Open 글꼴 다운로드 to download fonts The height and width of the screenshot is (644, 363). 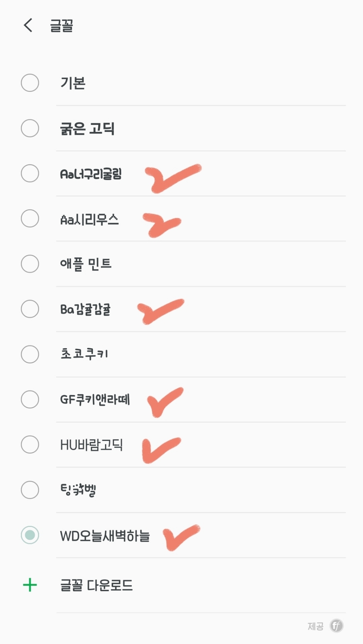pos(96,585)
